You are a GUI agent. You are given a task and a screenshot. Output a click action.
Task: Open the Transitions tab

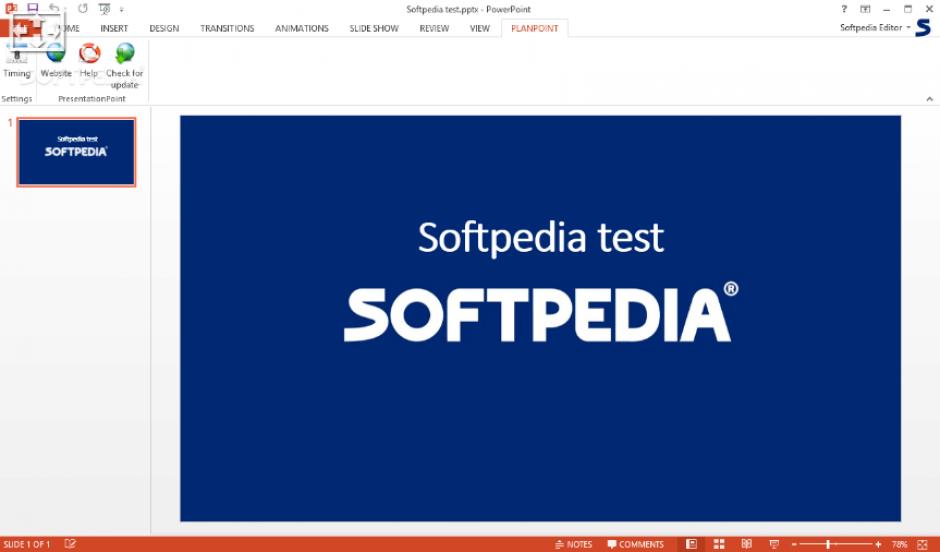coord(227,28)
